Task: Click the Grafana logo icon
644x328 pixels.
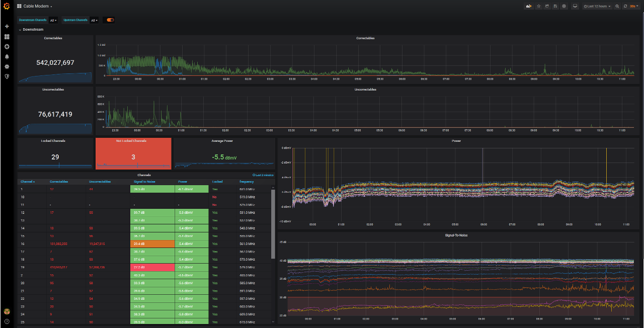Action: click(6, 6)
